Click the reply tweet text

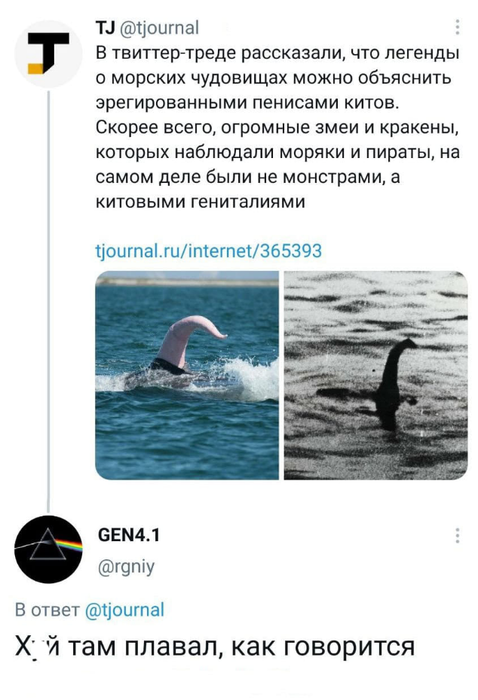215,646
